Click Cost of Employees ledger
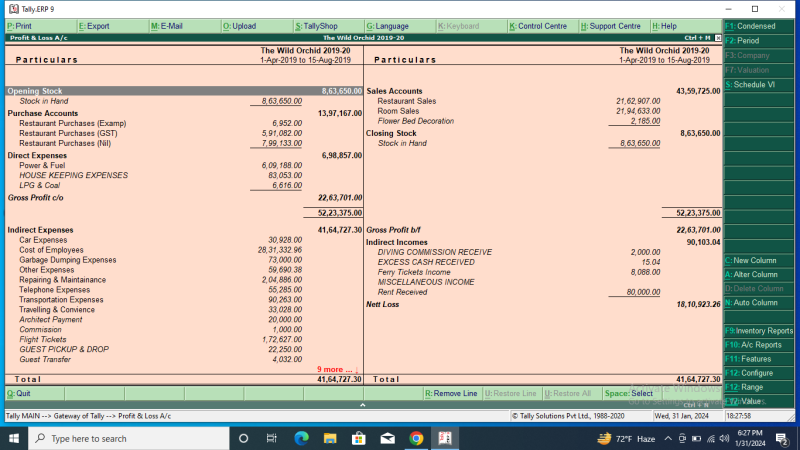This screenshot has width=800, height=450. 51,250
